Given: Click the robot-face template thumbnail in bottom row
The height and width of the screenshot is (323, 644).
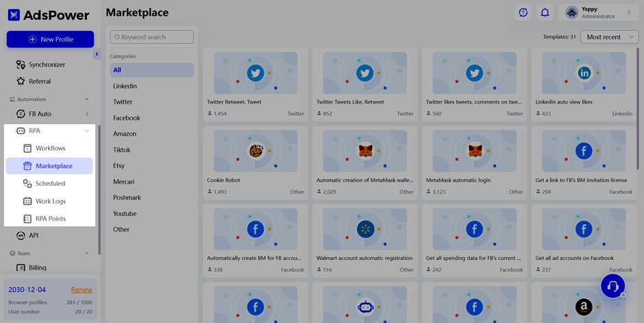Looking at the screenshot, I should [364, 304].
